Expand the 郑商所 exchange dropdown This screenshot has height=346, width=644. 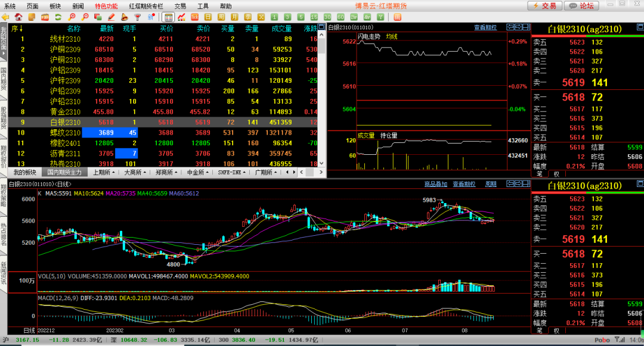[x=168, y=172]
